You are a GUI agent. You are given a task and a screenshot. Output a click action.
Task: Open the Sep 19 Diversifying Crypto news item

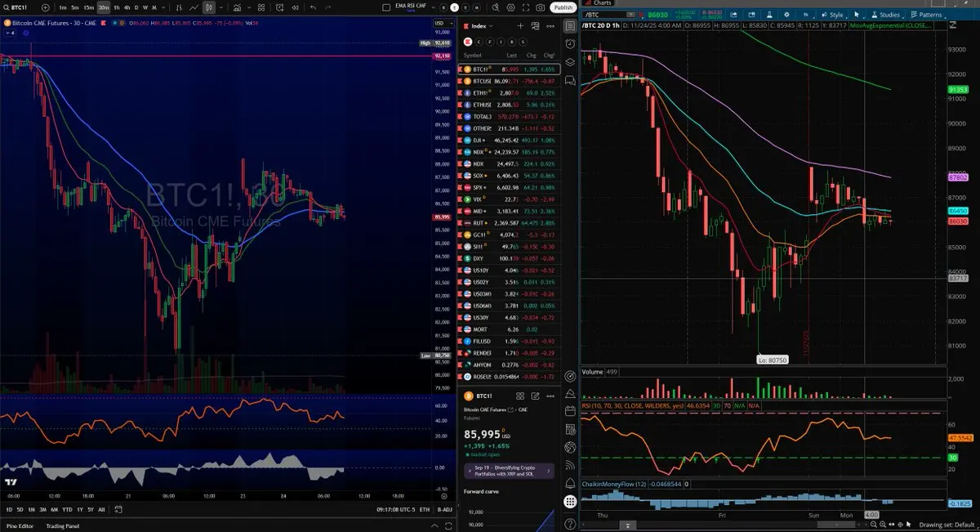[509, 471]
